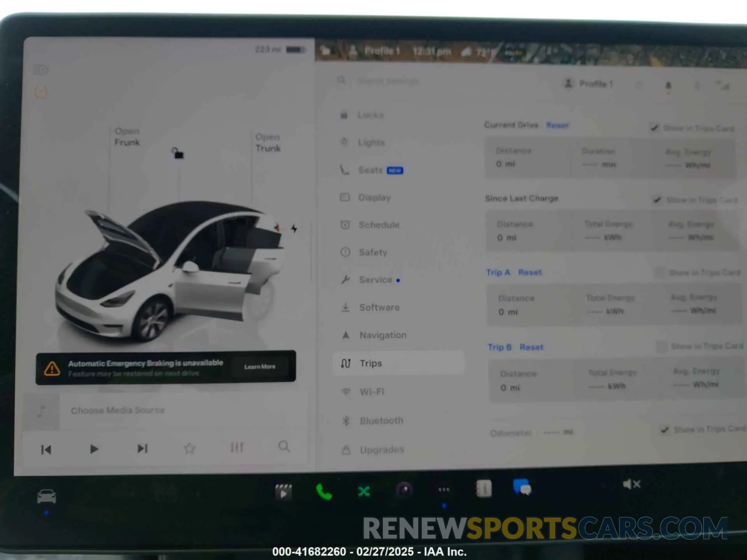Open the green energy app icon
Image resolution: width=747 pixels, height=560 pixels.
(364, 492)
